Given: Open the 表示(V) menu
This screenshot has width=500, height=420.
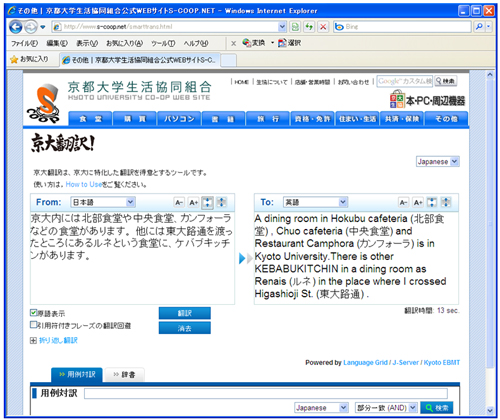Looking at the screenshot, I should 87,43.
